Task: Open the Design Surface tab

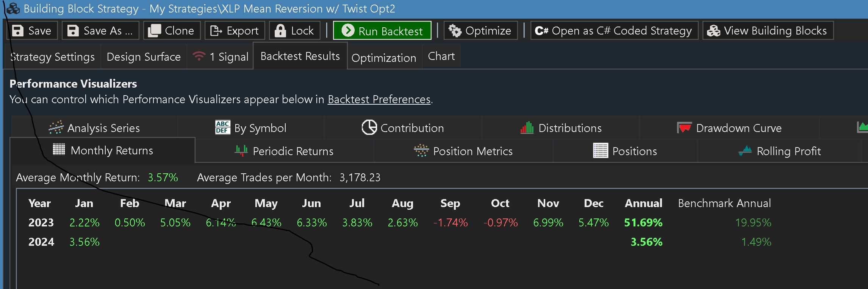Action: (144, 57)
